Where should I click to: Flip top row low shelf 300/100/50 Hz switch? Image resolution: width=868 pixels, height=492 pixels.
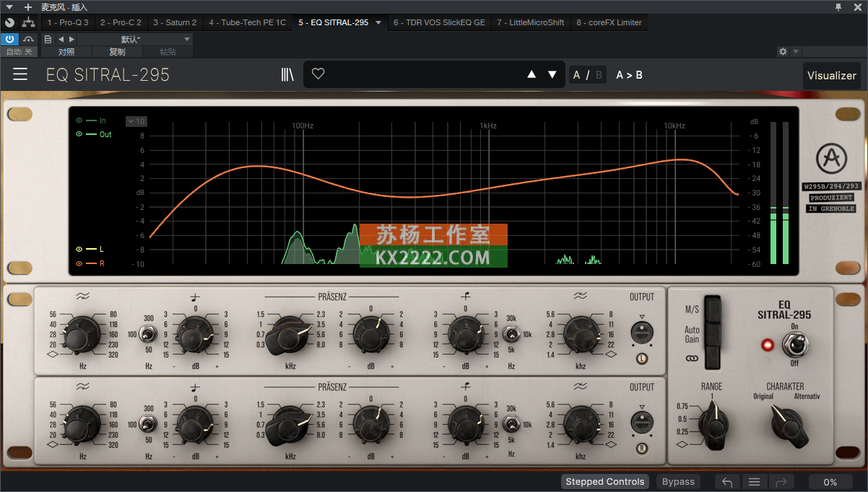coord(149,334)
